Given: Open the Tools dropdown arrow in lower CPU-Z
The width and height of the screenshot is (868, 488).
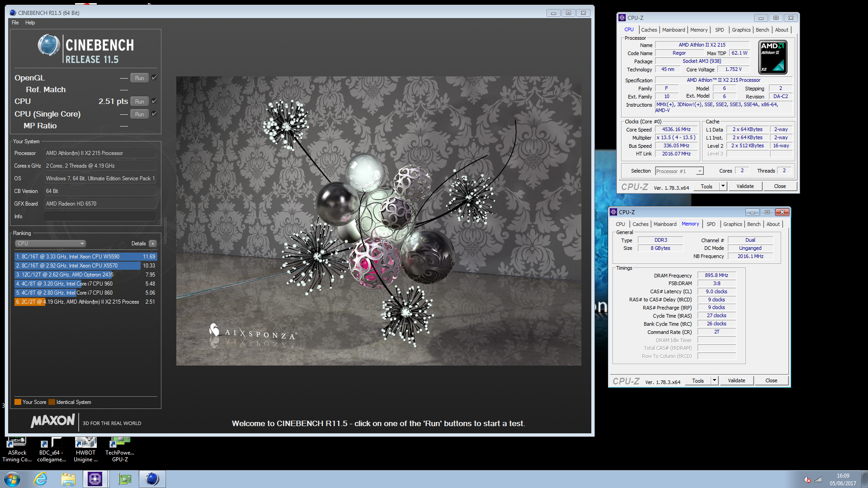Looking at the screenshot, I should coord(714,380).
